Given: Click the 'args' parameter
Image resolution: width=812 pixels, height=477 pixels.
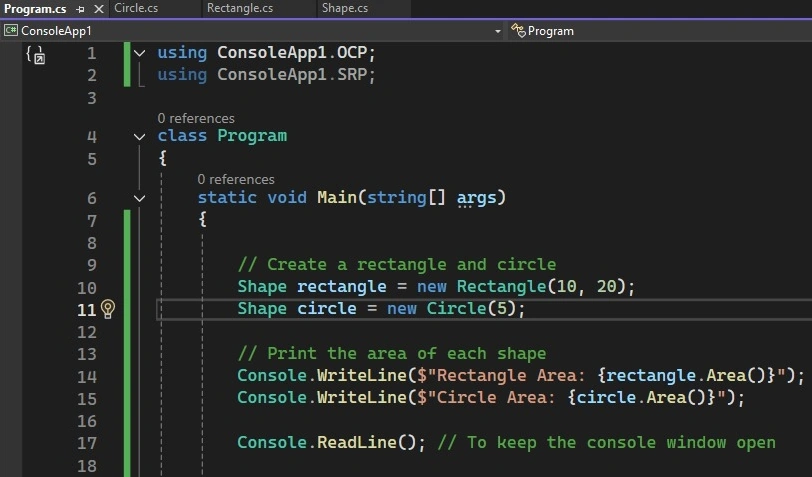Looking at the screenshot, I should [476, 197].
